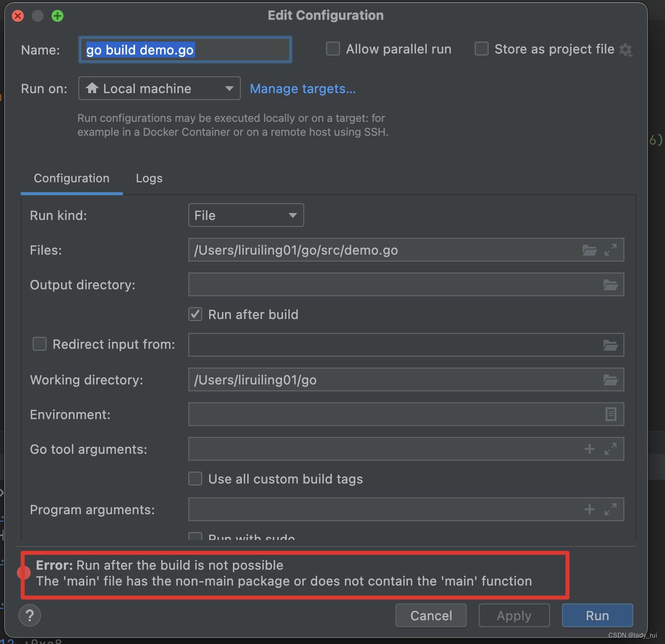Click the Cancel button
The width and height of the screenshot is (665, 644).
tap(431, 615)
